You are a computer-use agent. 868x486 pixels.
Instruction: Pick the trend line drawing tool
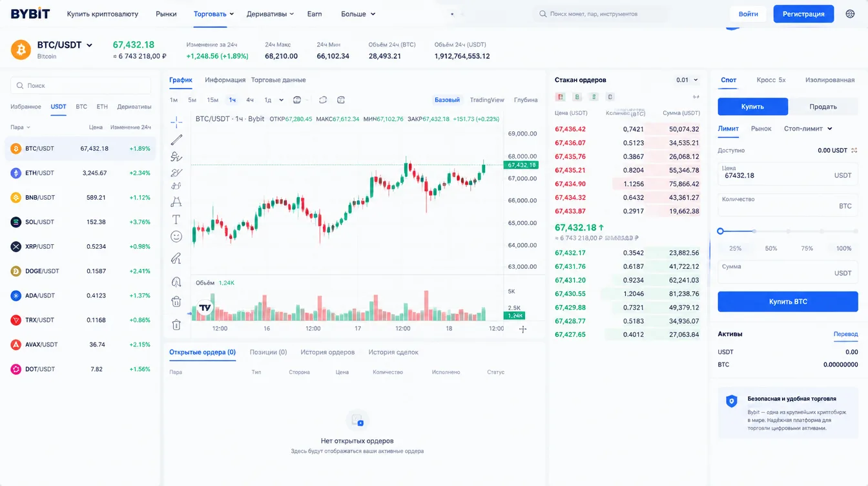176,140
